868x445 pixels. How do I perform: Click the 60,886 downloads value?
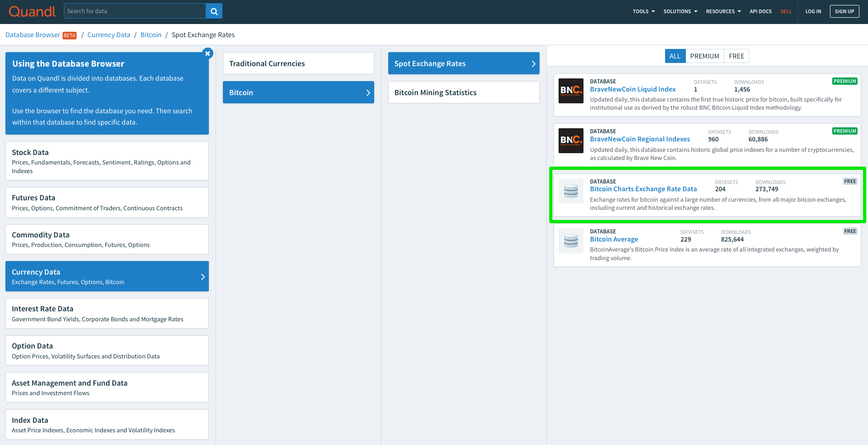coord(758,140)
